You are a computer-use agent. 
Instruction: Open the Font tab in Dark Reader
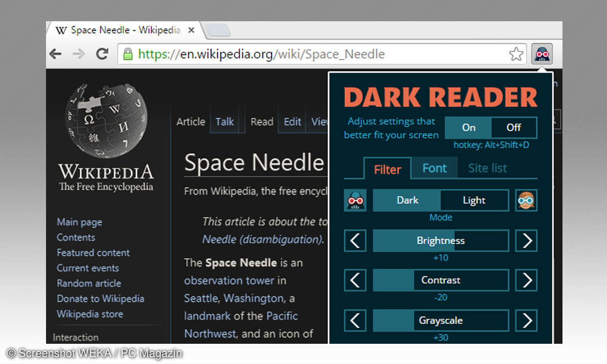point(434,168)
